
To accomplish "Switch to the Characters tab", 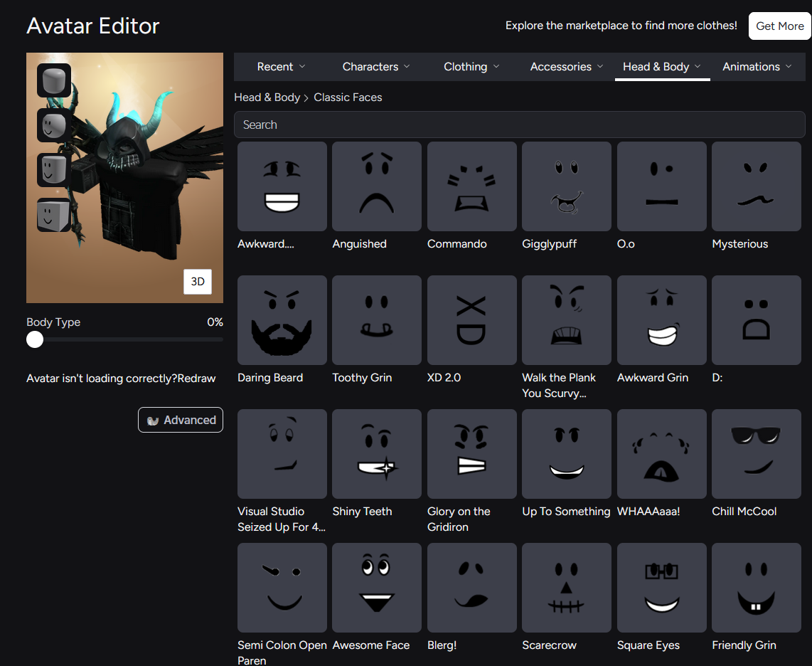I will click(x=376, y=66).
